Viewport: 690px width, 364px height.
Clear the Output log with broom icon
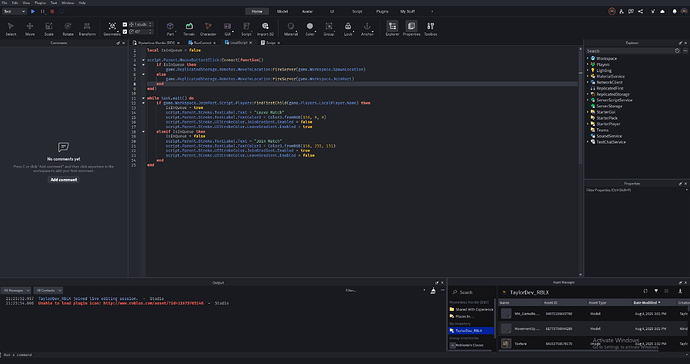tap(433, 290)
